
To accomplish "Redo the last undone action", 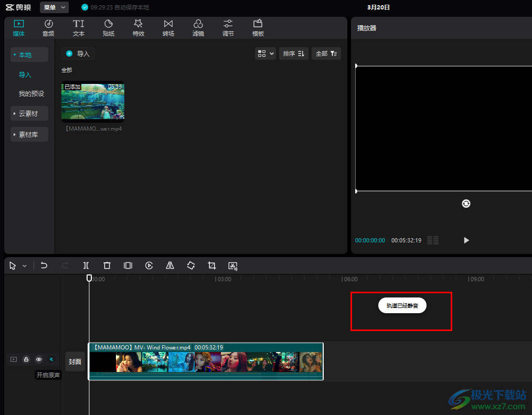I will click(65, 265).
